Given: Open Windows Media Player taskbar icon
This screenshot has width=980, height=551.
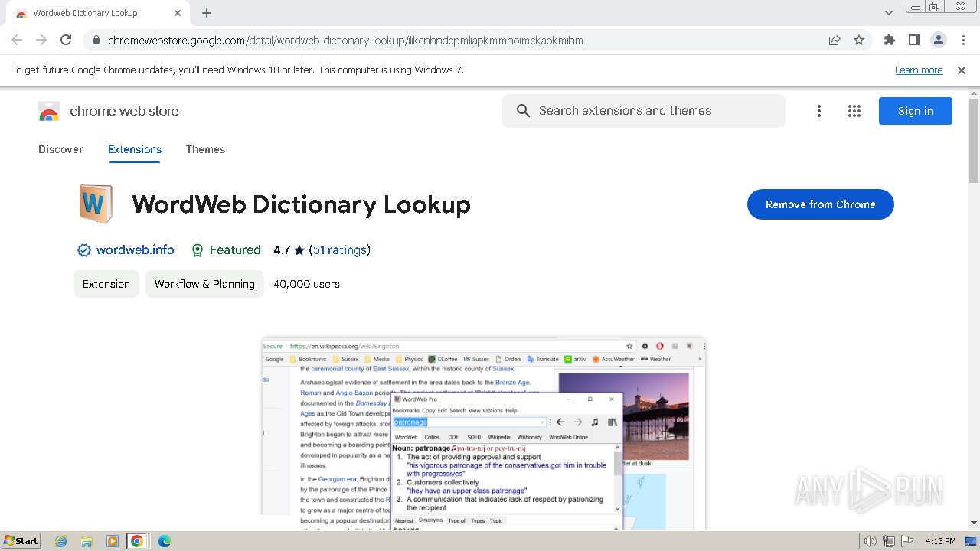Looking at the screenshot, I should pyautogui.click(x=113, y=541).
